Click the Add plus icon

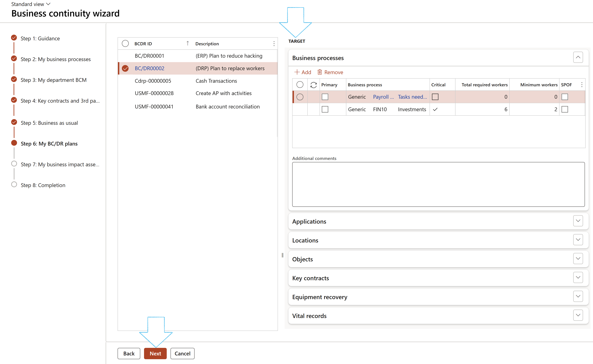[297, 72]
